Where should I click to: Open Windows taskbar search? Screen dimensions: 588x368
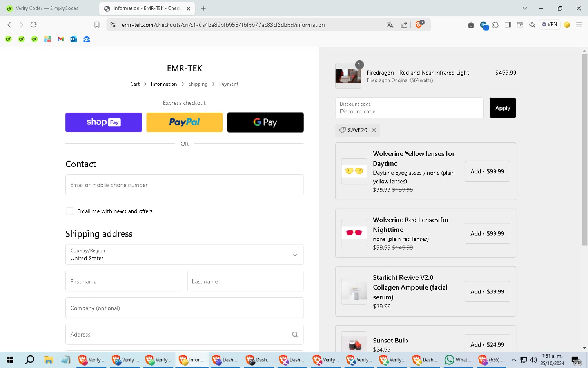pyautogui.click(x=29, y=360)
